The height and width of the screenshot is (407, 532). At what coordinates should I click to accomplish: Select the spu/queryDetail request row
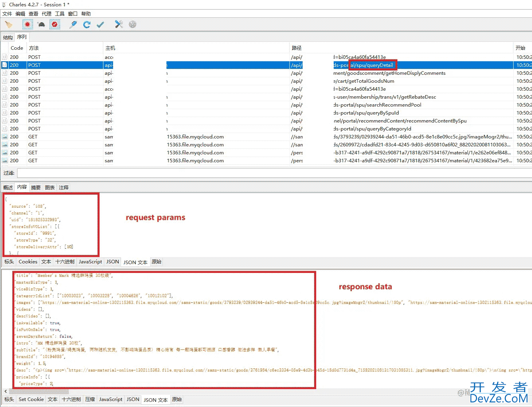[x=266, y=65]
